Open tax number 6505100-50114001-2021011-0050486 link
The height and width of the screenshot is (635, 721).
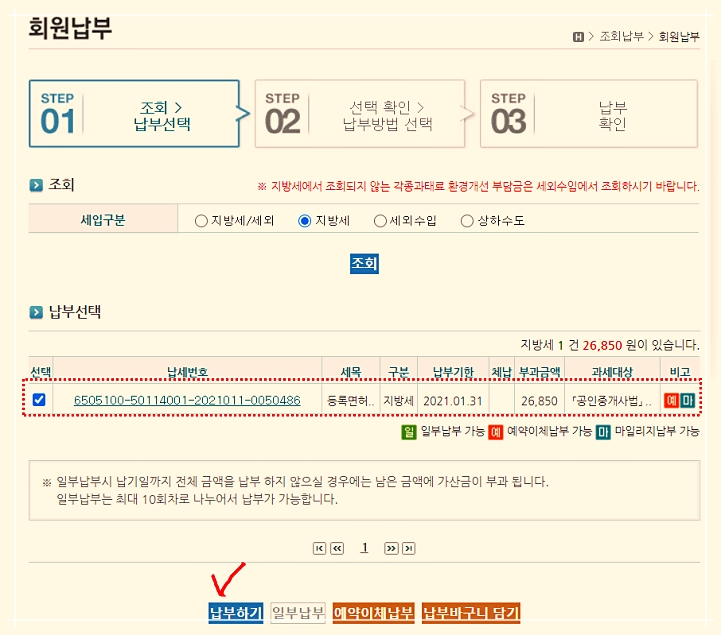click(187, 400)
